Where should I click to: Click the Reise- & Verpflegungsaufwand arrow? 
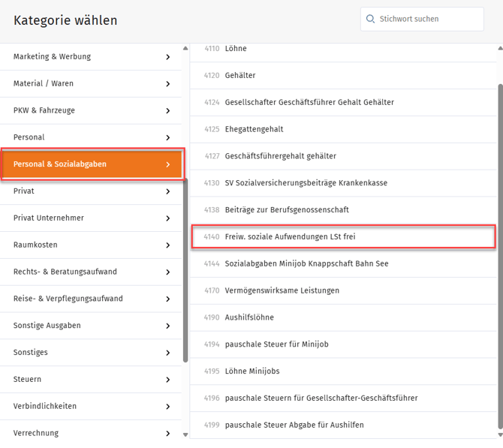tap(167, 299)
